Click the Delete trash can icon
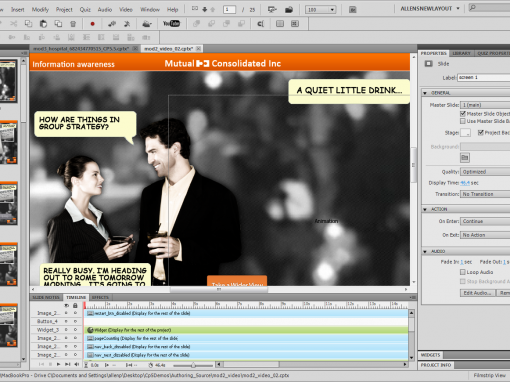510x382 pixels. pos(73,24)
